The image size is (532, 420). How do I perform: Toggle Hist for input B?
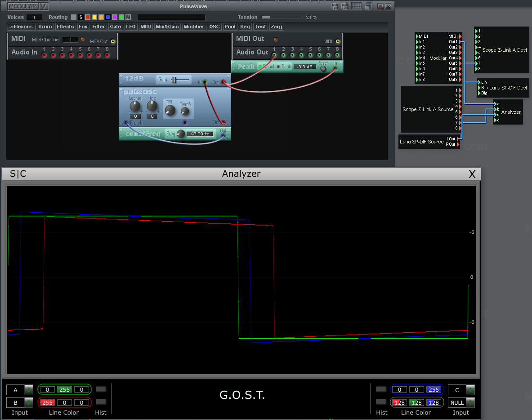(101, 402)
